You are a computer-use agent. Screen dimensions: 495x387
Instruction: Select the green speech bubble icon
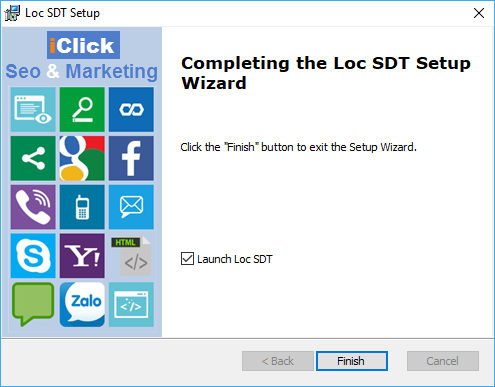pos(33,304)
